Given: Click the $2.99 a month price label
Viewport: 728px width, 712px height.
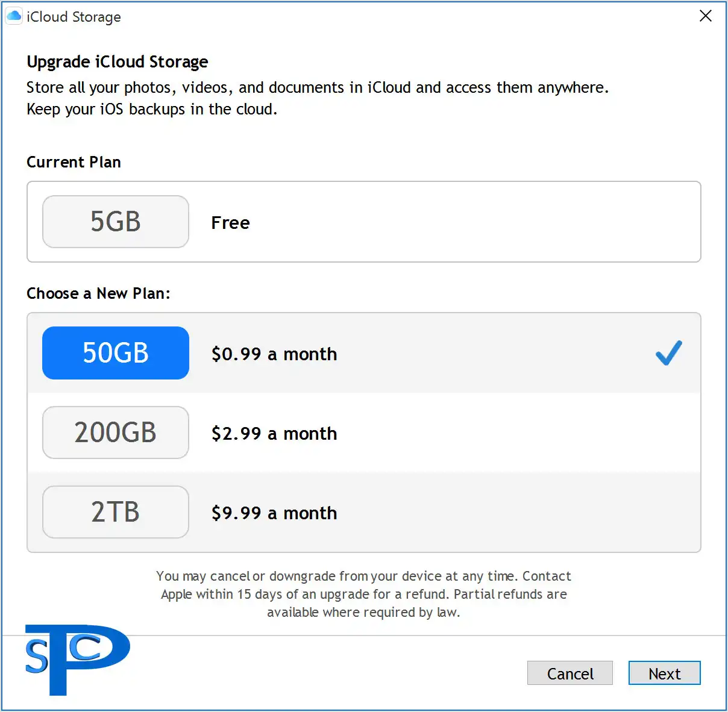Looking at the screenshot, I should pyautogui.click(x=274, y=434).
